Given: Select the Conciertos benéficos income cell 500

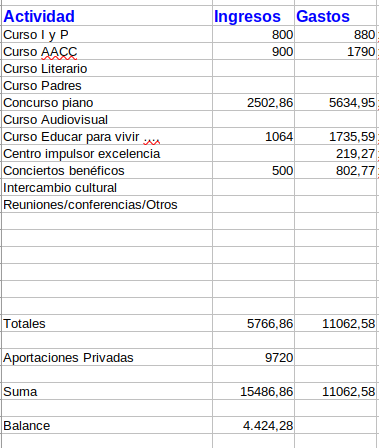Looking at the screenshot, I should click(253, 170).
